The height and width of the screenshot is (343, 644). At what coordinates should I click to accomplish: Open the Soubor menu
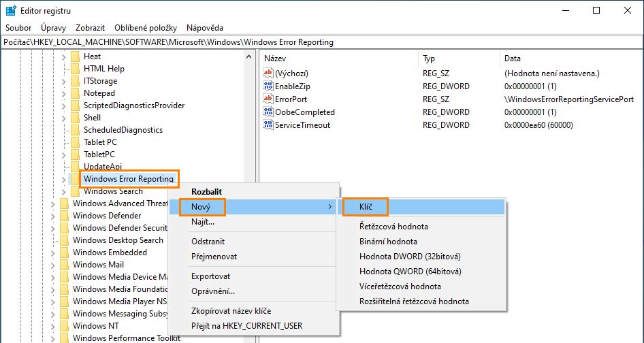(x=18, y=28)
